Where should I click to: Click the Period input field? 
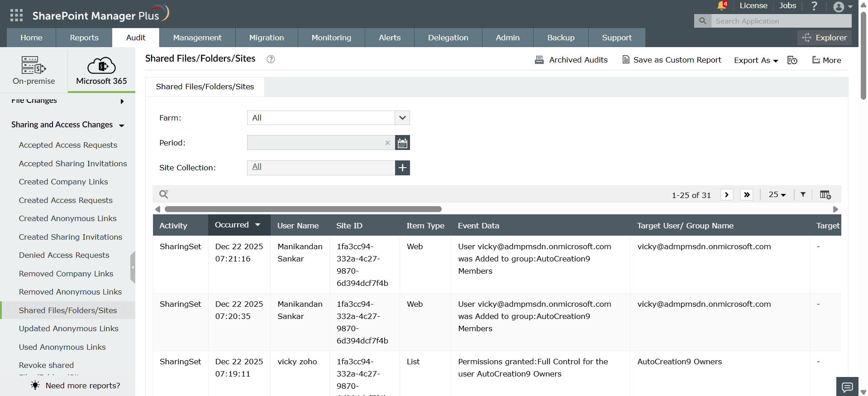point(321,143)
